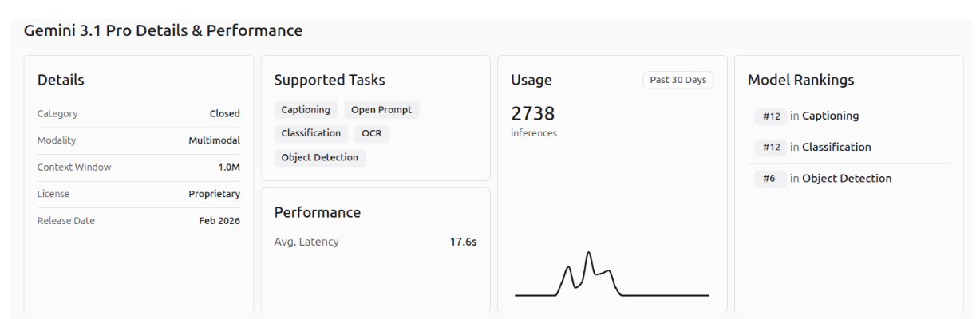
Task: Select the Open Prompt task tag
Action: click(x=381, y=110)
